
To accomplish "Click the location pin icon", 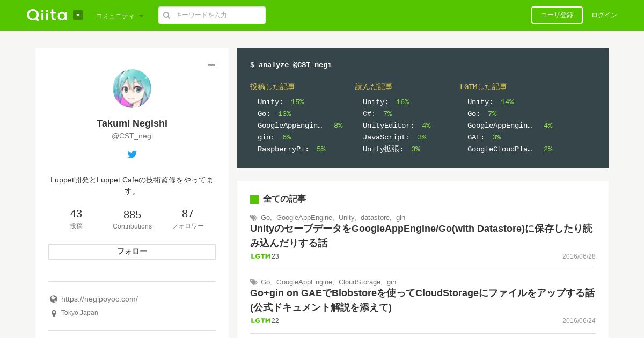I will (x=54, y=313).
